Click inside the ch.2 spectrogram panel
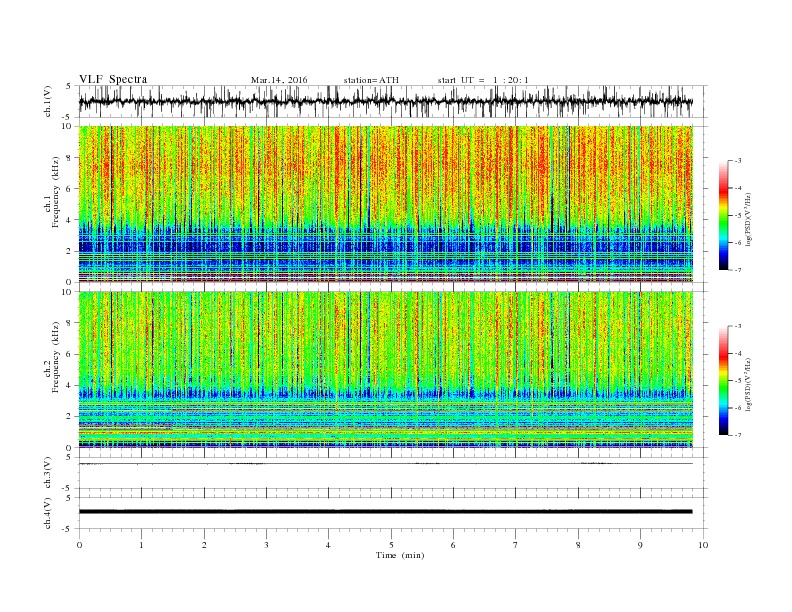Image resolution: width=792 pixels, height=612 pixels. click(385, 369)
